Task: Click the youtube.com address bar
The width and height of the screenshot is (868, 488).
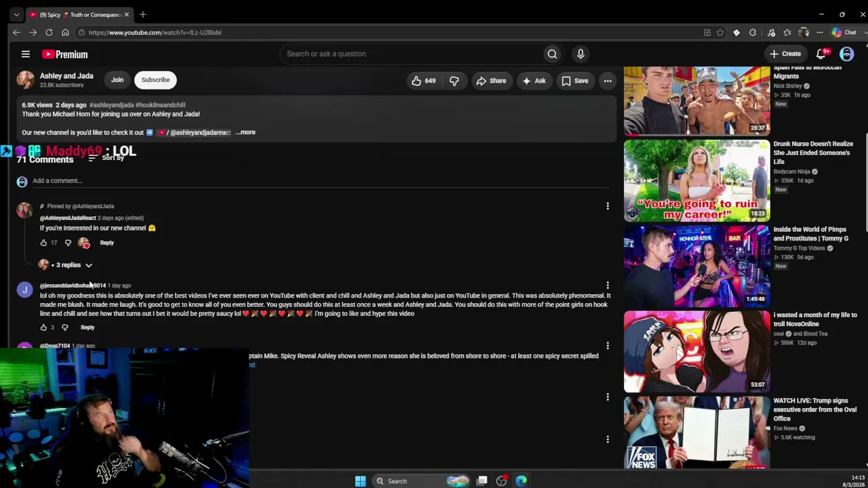Action: [x=387, y=33]
